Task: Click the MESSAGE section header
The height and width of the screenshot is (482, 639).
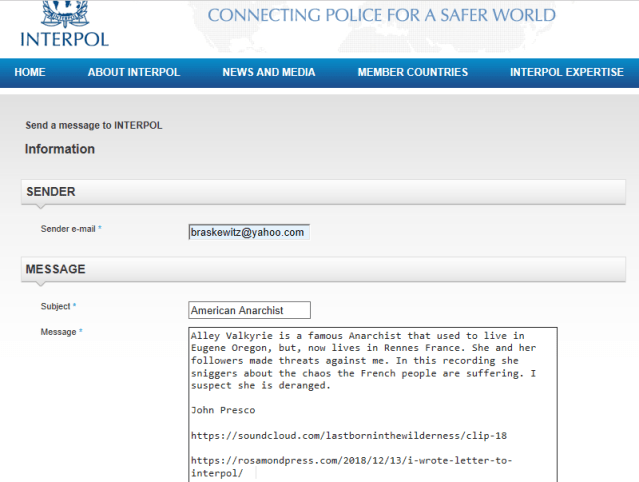Action: coord(55,269)
